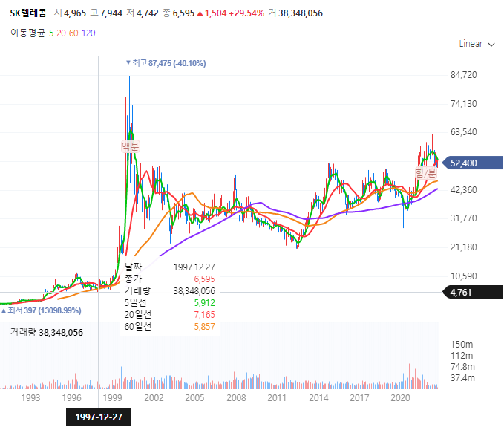This screenshot has width=504, height=433.
Task: Click the 74.8m volume axis label
Action: click(462, 367)
